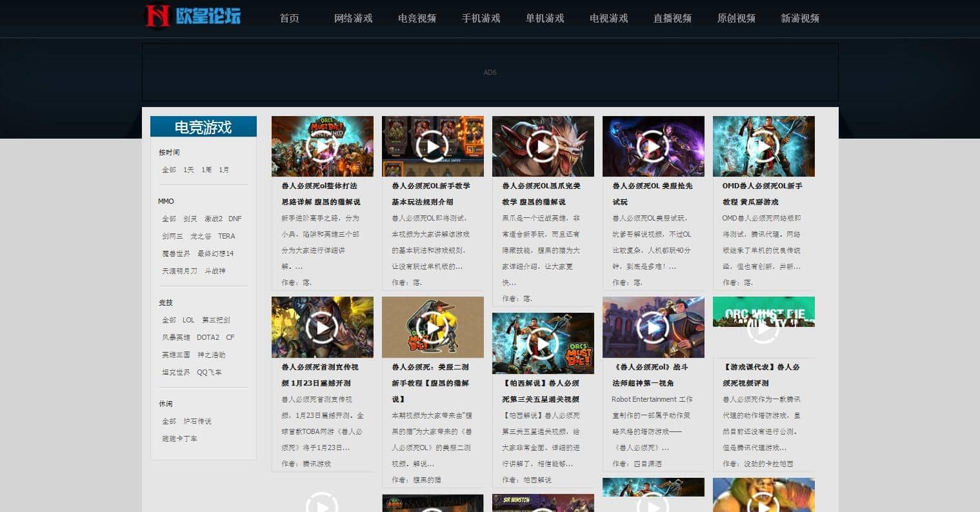Choose the 激战2 game filter
Image resolution: width=980 pixels, height=512 pixels.
214,219
